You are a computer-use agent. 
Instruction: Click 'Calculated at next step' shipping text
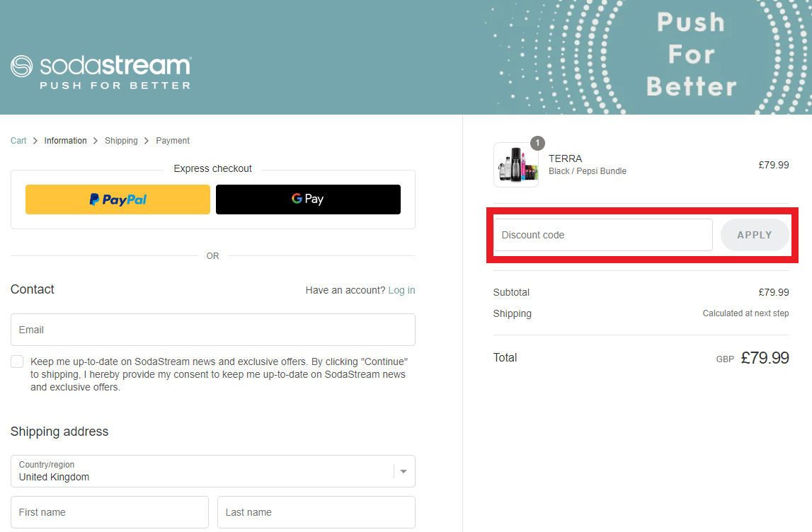(x=745, y=313)
